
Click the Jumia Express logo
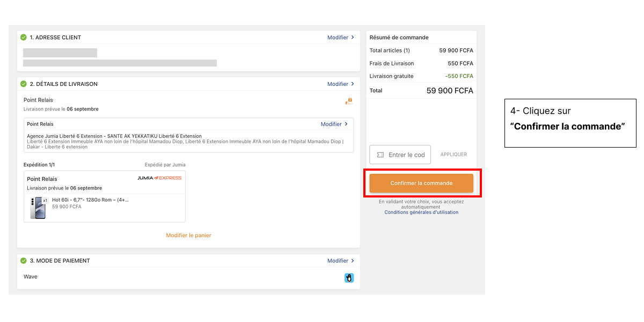pos(159,178)
